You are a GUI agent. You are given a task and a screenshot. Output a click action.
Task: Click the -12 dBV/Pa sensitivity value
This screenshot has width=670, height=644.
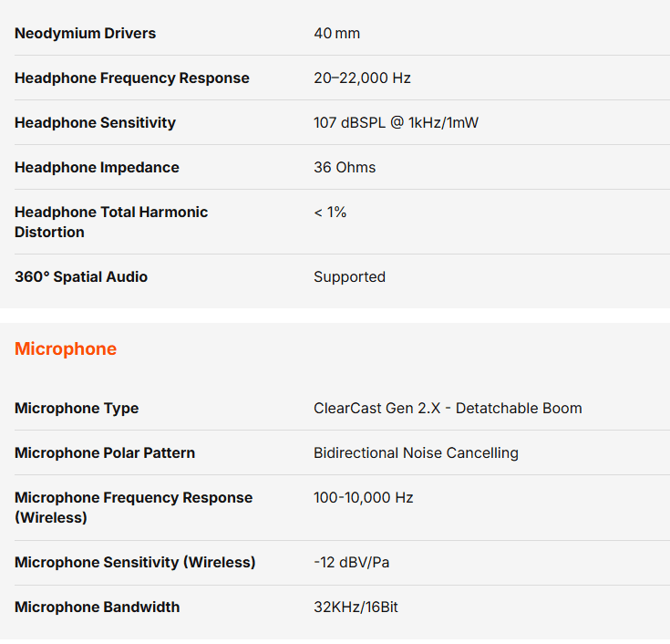point(351,563)
